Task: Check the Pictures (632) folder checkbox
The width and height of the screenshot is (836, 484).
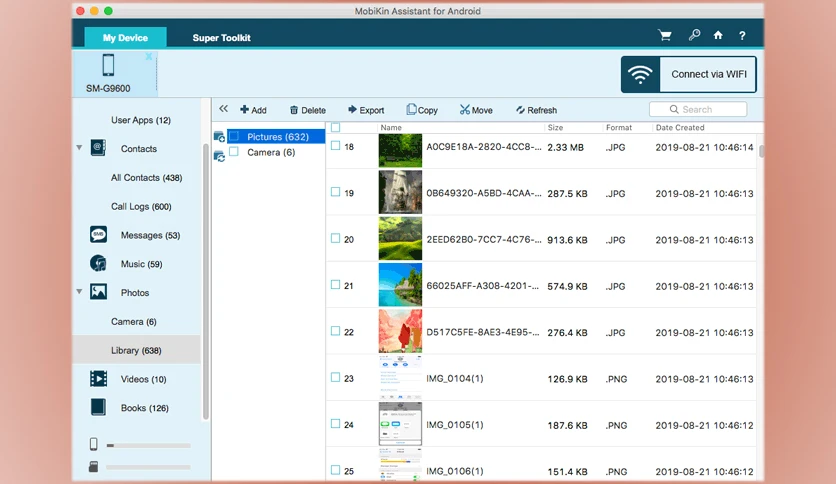Action: tap(234, 136)
